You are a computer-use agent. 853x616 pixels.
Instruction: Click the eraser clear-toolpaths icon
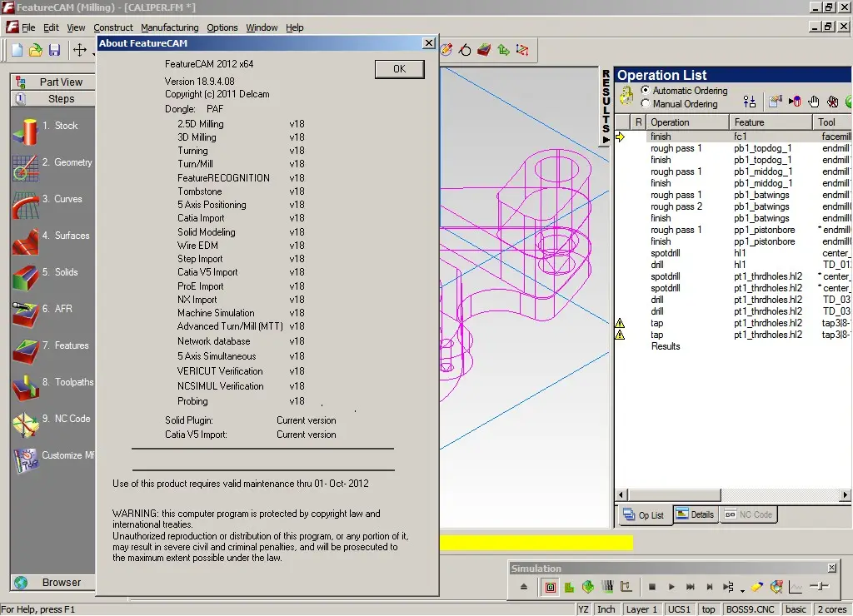756,587
